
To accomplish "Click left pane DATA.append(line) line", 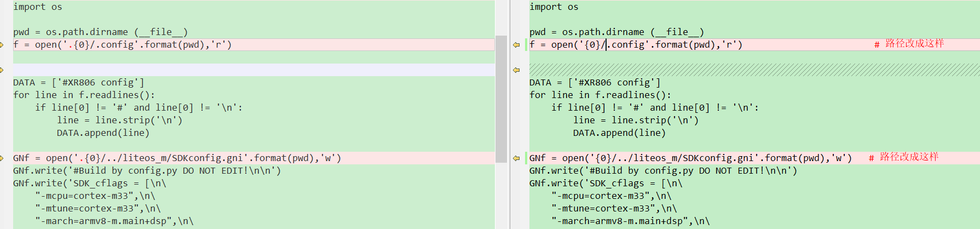I will pyautogui.click(x=103, y=133).
